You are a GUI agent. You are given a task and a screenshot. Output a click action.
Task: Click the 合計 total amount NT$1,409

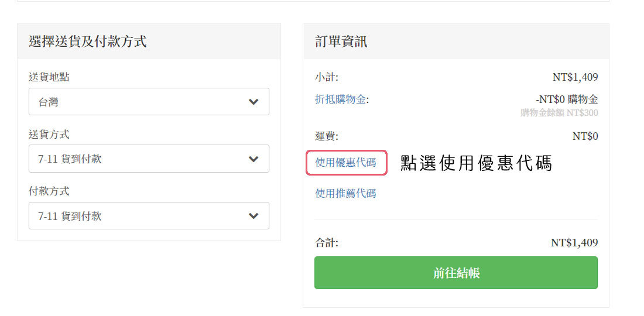click(x=574, y=242)
